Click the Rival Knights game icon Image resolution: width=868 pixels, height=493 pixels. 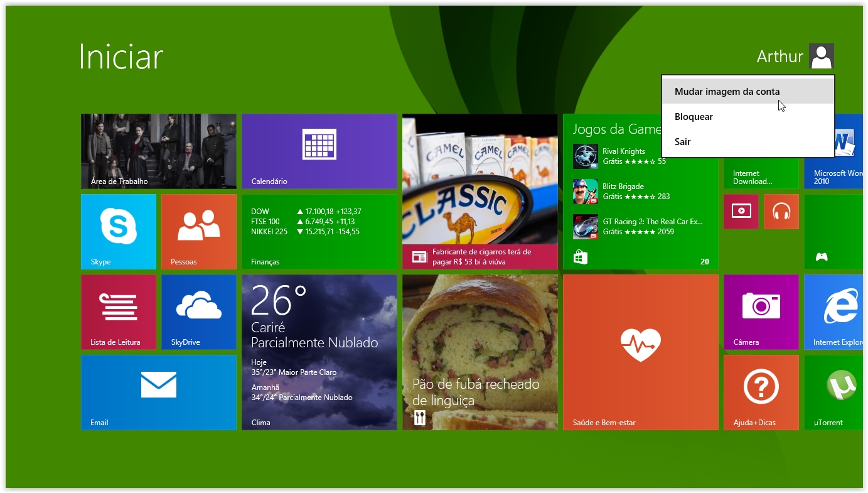(586, 156)
